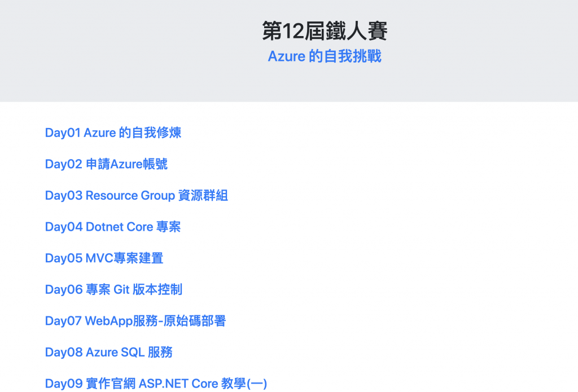The width and height of the screenshot is (578, 392).
Task: Open Day02 申請Azure帳號 article
Action: click(106, 164)
